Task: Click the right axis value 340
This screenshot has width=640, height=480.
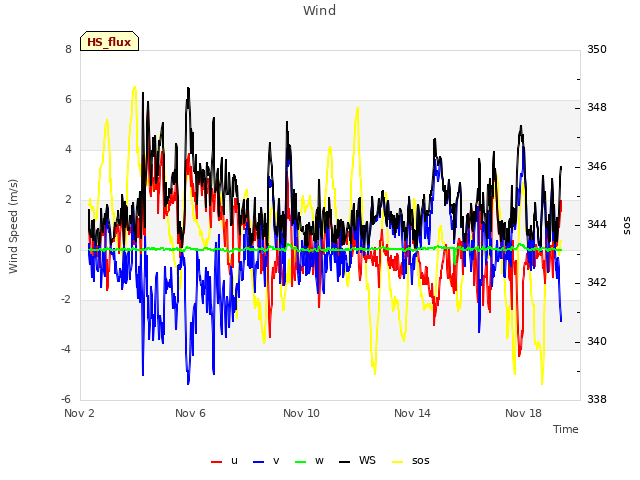Action: pyautogui.click(x=597, y=341)
